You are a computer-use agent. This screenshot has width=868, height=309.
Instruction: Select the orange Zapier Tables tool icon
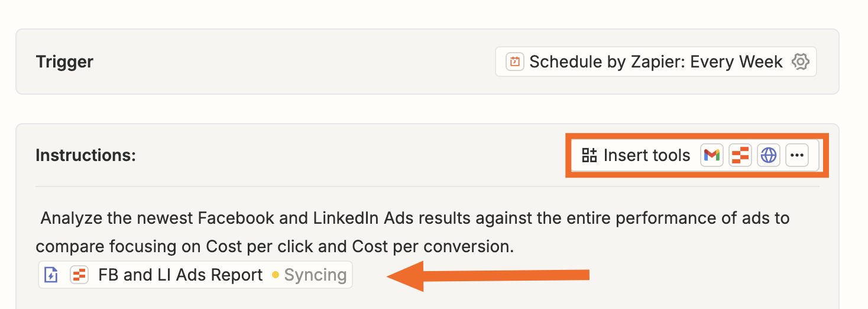(x=740, y=156)
